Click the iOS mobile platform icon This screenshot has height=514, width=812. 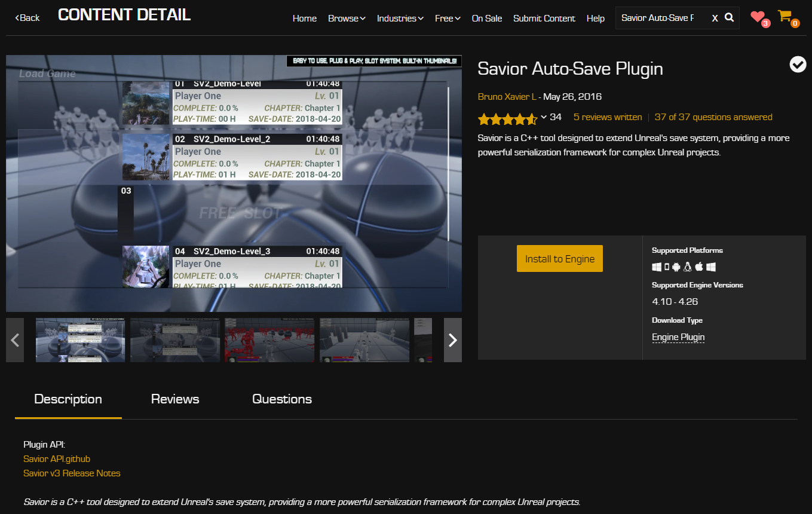[x=667, y=267]
